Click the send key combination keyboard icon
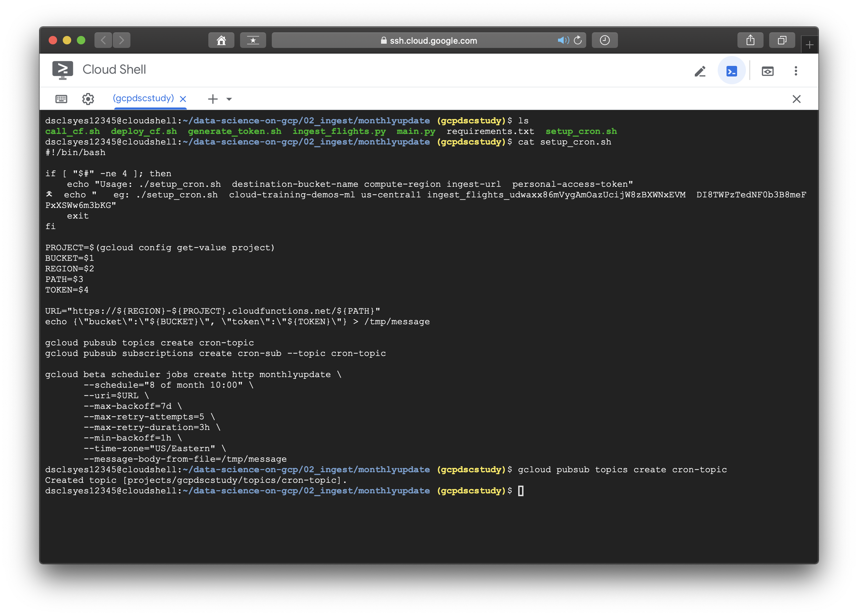Viewport: 858px width, 616px height. click(x=61, y=99)
